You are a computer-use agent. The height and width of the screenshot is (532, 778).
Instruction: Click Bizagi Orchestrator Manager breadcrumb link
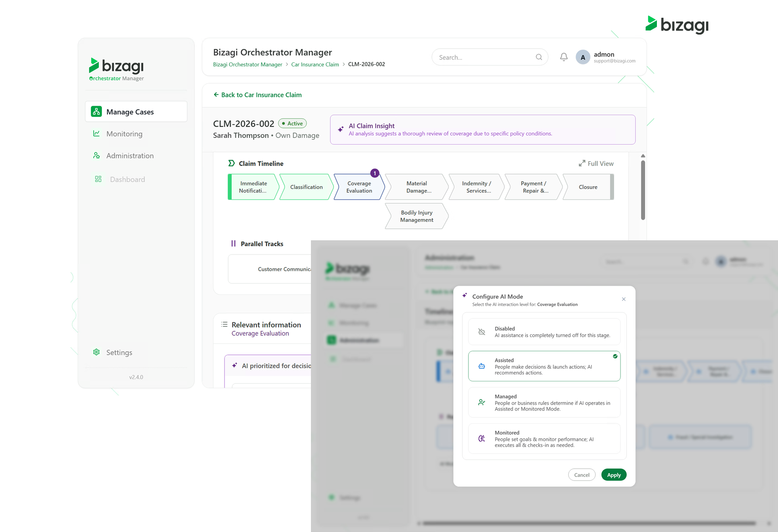(248, 64)
